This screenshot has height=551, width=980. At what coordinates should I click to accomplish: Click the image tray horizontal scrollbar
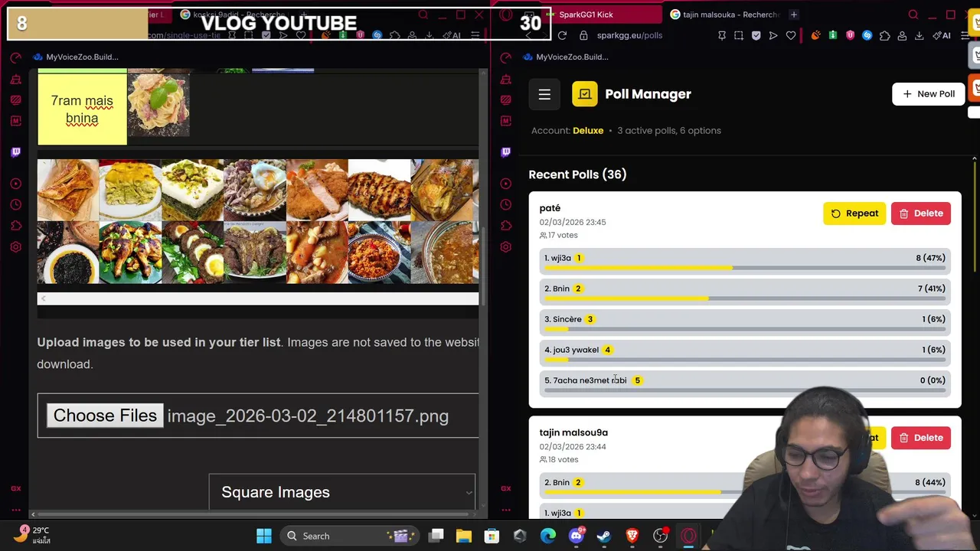coord(258,298)
